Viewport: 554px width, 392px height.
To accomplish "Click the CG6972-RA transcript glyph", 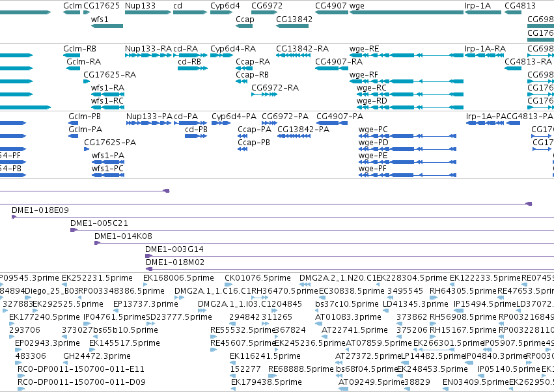I will click(264, 94).
